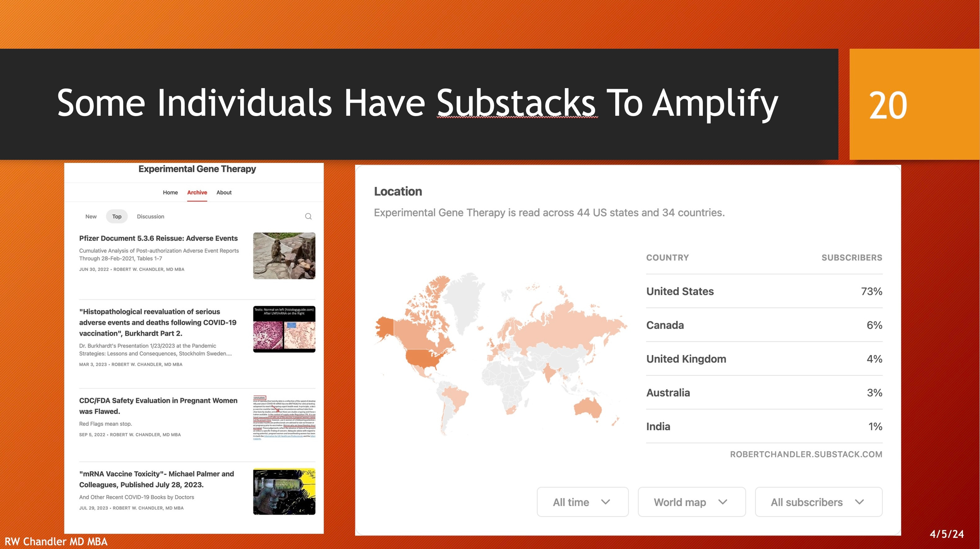
Task: Switch to New posts filter
Action: tap(91, 217)
